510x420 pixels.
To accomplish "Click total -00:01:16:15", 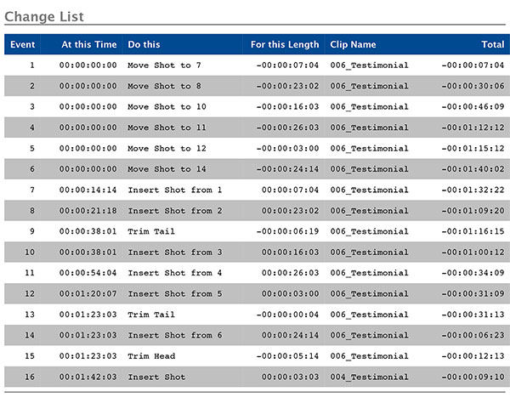I will [473, 231].
